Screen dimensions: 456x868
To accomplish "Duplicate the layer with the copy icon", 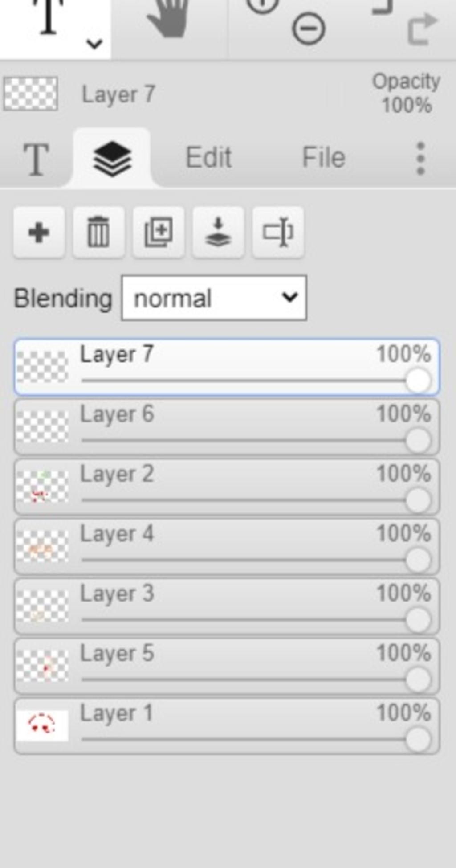I will coord(159,232).
